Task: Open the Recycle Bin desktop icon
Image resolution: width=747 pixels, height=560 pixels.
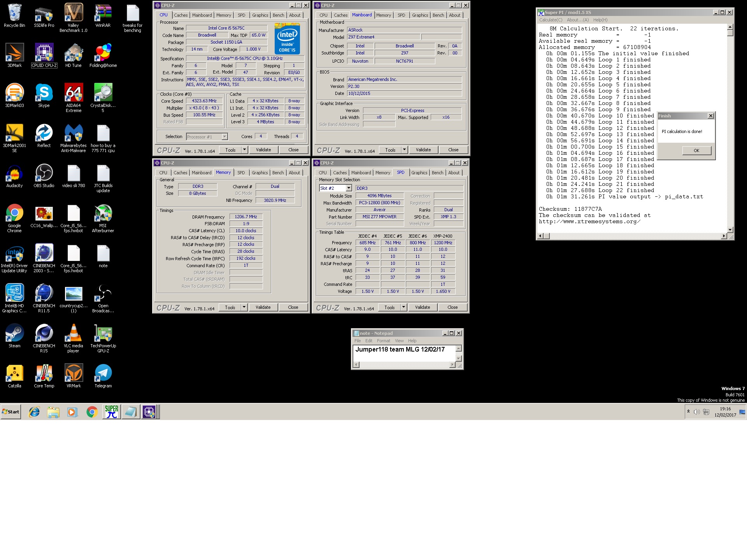Action: (x=14, y=16)
